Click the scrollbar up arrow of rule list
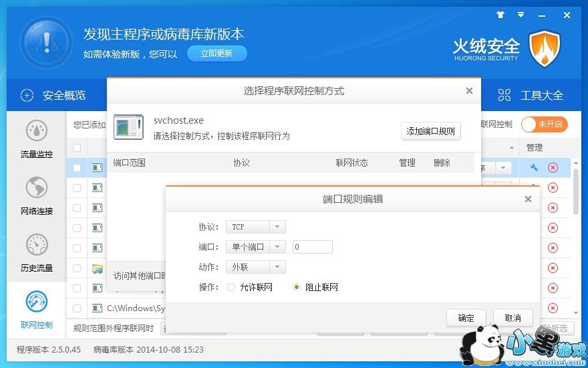 [576, 163]
